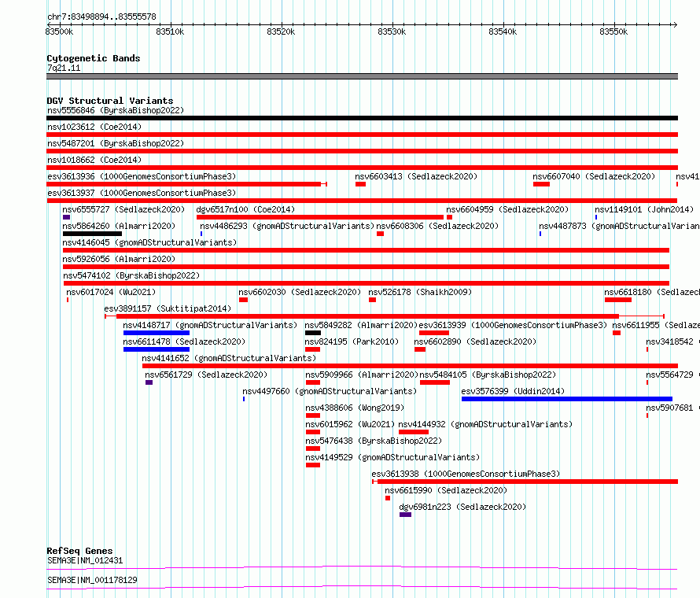Click the esv3613936 (1000GenomesConsortiumPhase3) label
Image resolution: width=700 pixels, height=598 pixels.
[142, 176]
